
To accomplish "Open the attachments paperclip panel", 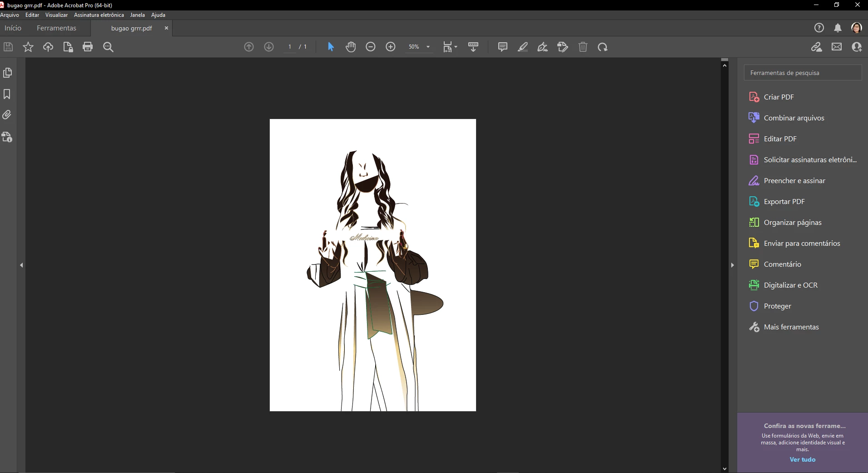I will coord(7,115).
